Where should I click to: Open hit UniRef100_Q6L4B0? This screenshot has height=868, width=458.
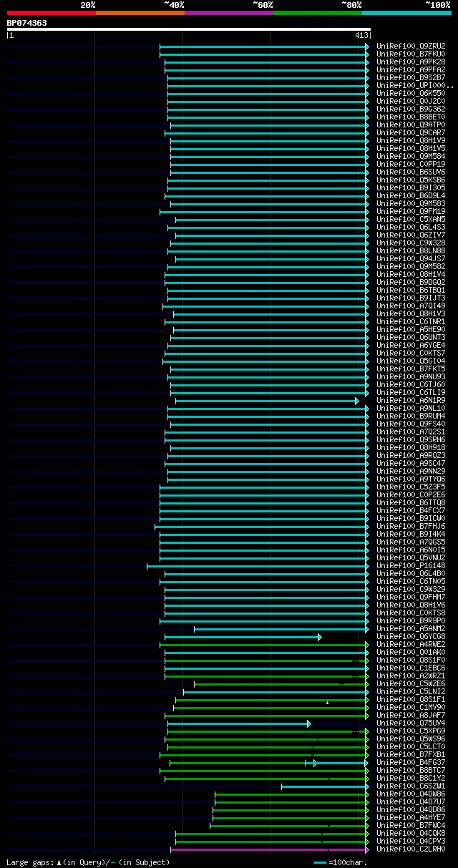411,573
